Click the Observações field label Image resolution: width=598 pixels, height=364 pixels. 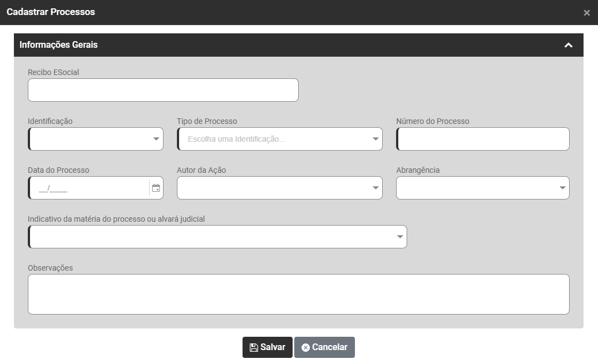pyautogui.click(x=50, y=268)
